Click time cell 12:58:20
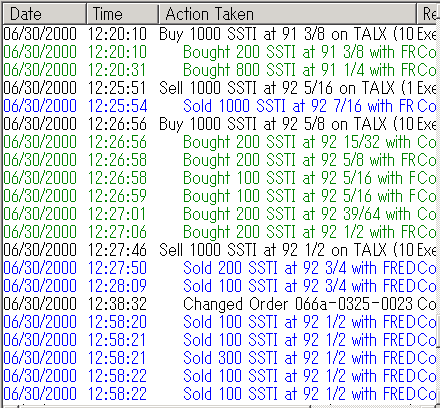This screenshot has width=440, height=408. click(117, 322)
